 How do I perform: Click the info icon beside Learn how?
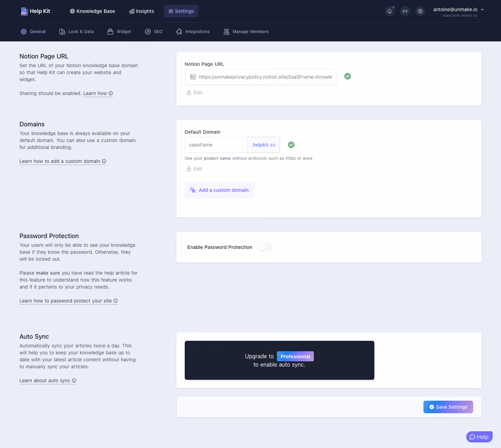pos(111,93)
